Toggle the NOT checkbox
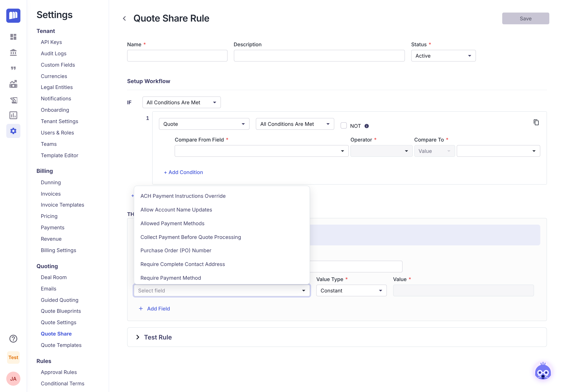The height and width of the screenshot is (392, 565). click(x=344, y=125)
